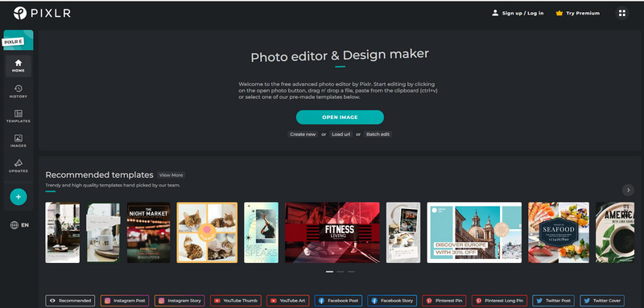Select the Recommended category filter
The image size is (644, 308).
70,301
